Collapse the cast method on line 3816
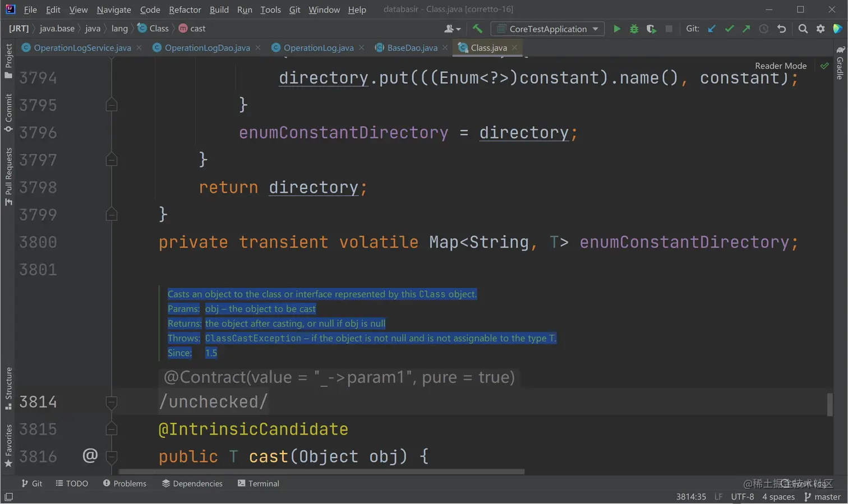The height and width of the screenshot is (504, 848). tap(112, 456)
